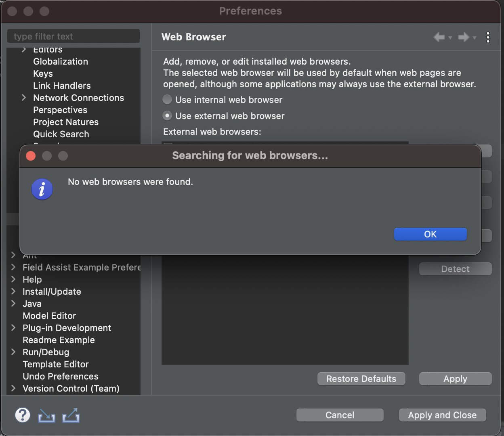Screen dimensions: 504x436
Task: Click the import preferences icon at bottom left
Action: [x=46, y=415]
